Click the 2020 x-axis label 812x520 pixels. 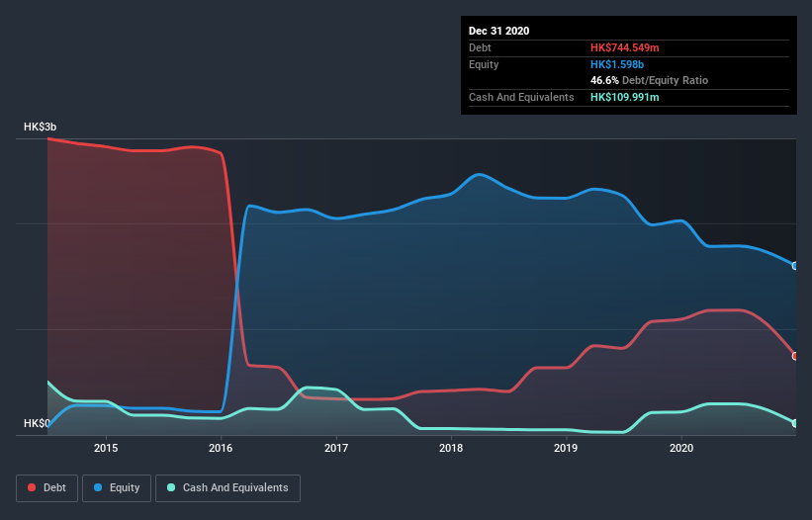point(681,448)
